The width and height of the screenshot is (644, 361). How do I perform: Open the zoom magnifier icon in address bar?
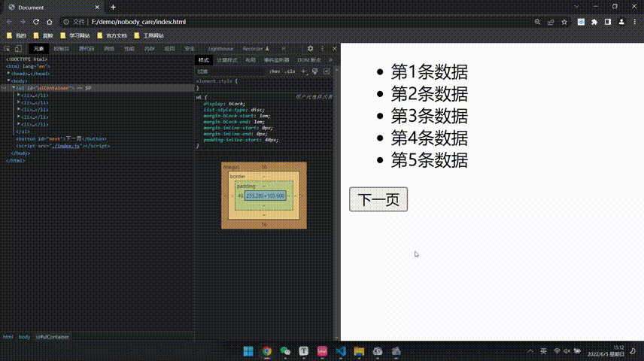coord(537,22)
